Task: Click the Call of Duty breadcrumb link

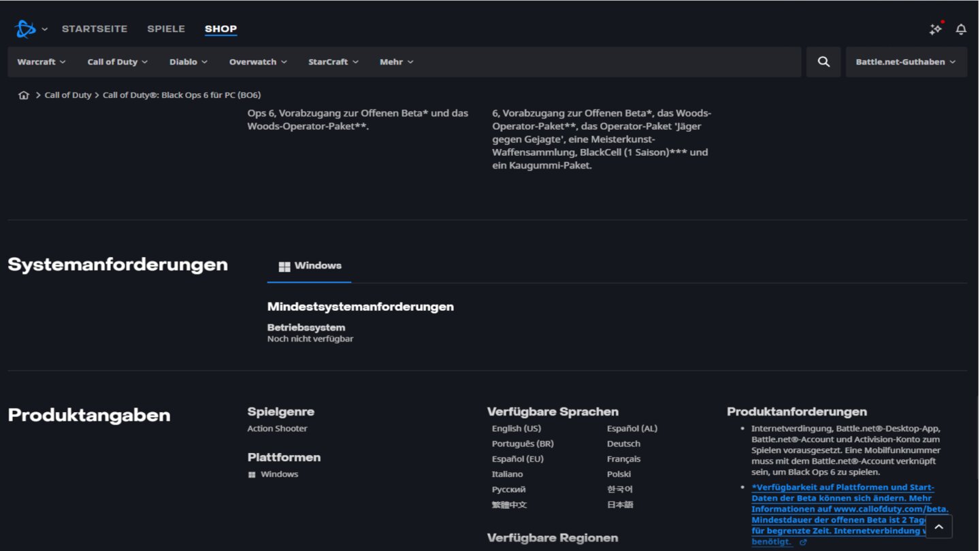Action: tap(68, 95)
